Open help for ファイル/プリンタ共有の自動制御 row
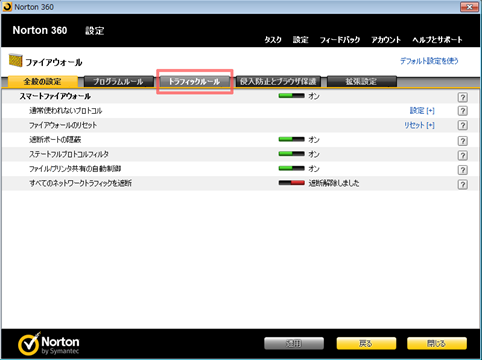This screenshot has width=482, height=360. coord(462,170)
